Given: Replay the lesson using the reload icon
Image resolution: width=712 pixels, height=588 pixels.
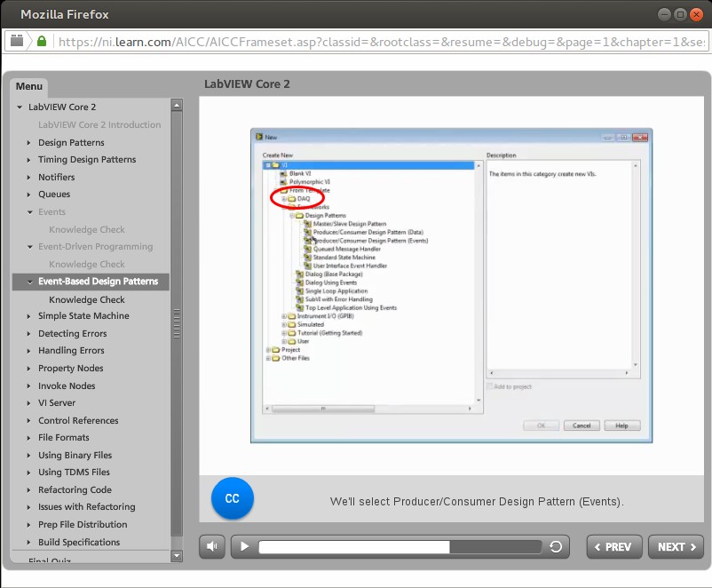Looking at the screenshot, I should [556, 546].
